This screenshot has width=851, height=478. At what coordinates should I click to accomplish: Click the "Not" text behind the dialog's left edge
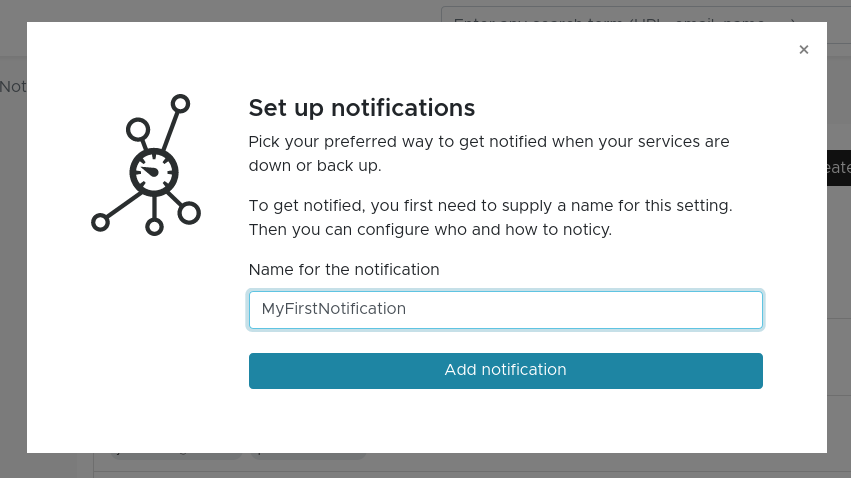(x=13, y=87)
